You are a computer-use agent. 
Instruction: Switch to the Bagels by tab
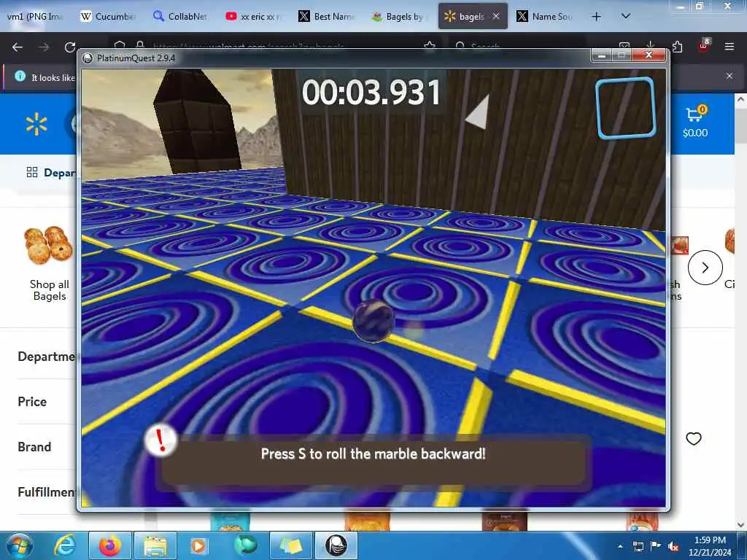399,17
